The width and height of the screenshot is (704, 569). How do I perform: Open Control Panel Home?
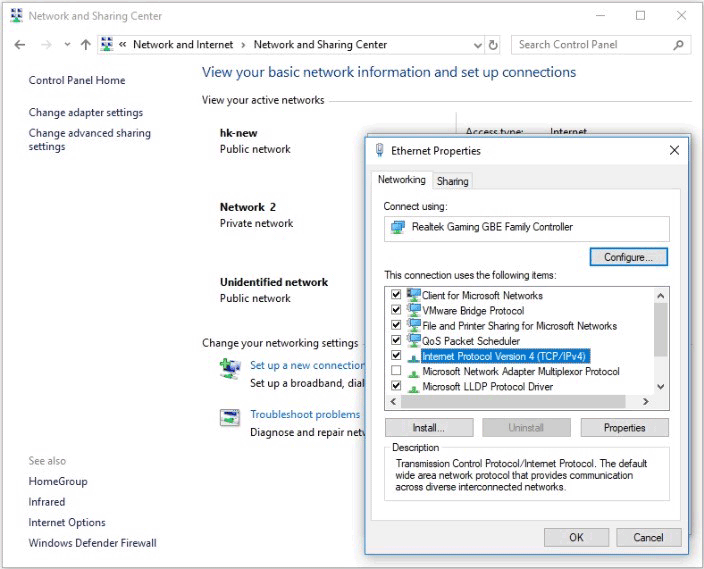(x=77, y=80)
